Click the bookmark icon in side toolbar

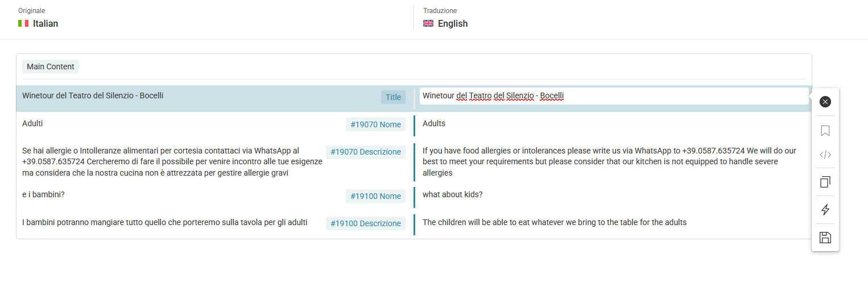coord(825,131)
